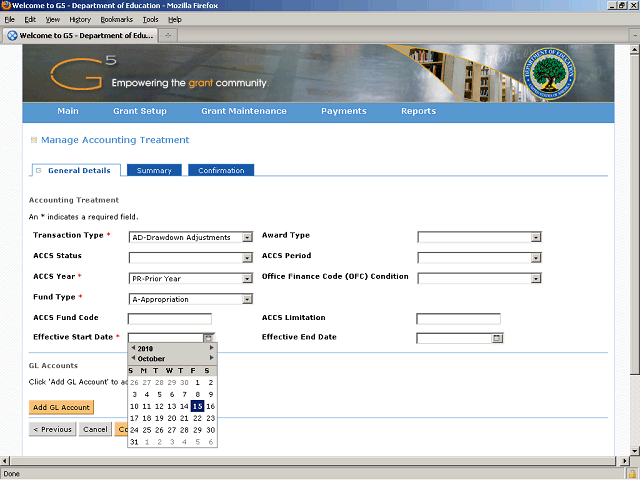Click the G5 logo in banner
Image resolution: width=640 pixels, height=480 pixels.
click(83, 73)
